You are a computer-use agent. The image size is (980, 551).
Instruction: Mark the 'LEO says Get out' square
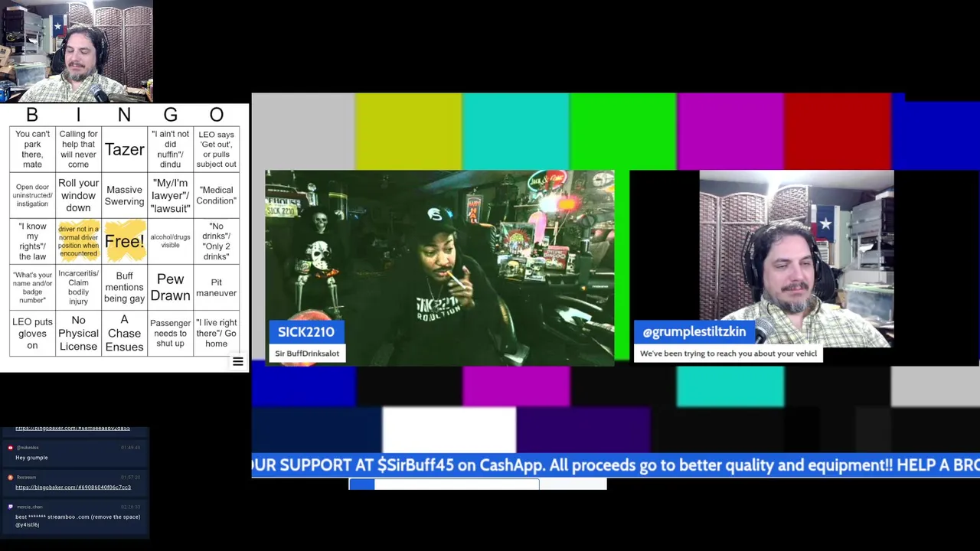coord(216,149)
